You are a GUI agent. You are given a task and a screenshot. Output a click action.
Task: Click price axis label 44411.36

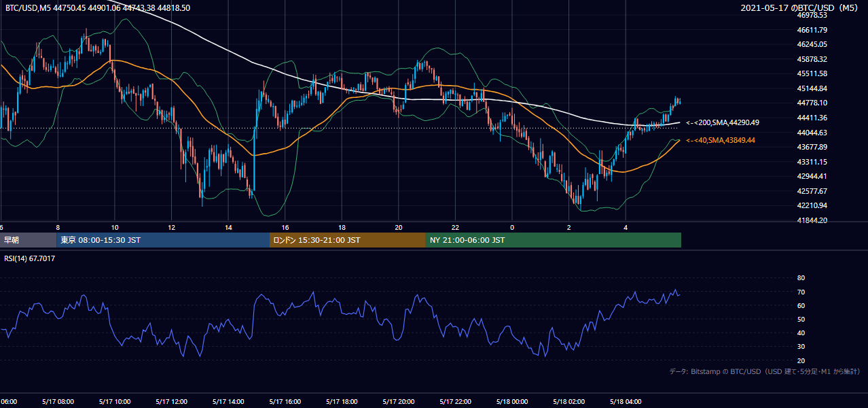[812, 118]
